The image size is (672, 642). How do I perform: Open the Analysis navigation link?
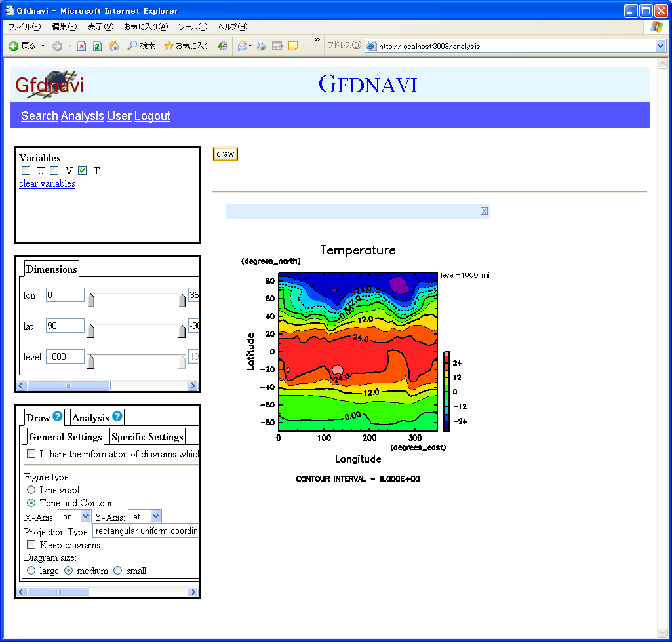coord(83,116)
